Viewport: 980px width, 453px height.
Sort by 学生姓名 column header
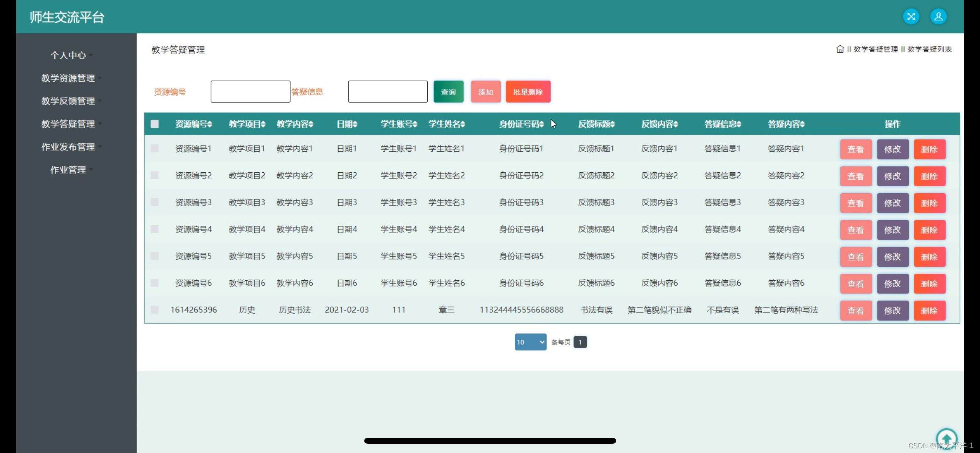point(447,124)
